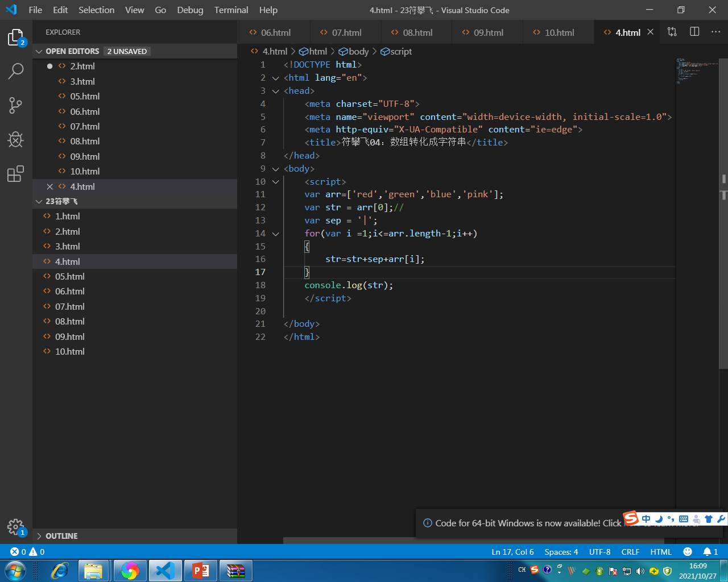
Task: Open the Help menu
Action: 268,10
